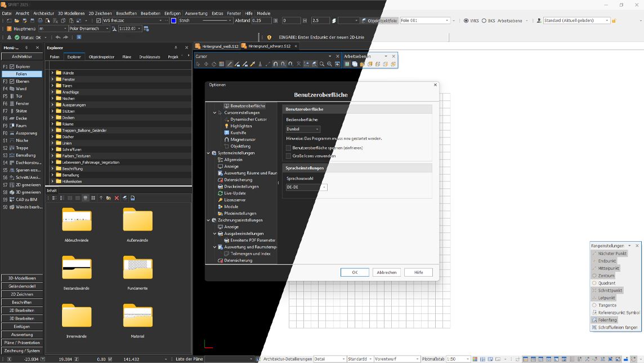Viewport: 644px width, 363px height.
Task: Switch to the Pläne tab
Action: (127, 57)
